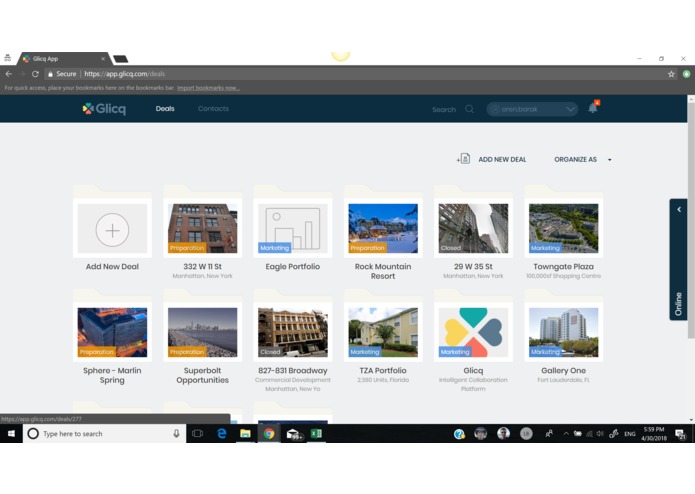Viewport: 695px width, 494px height.
Task: Click the ADD NEW DEAL button
Action: tap(502, 159)
